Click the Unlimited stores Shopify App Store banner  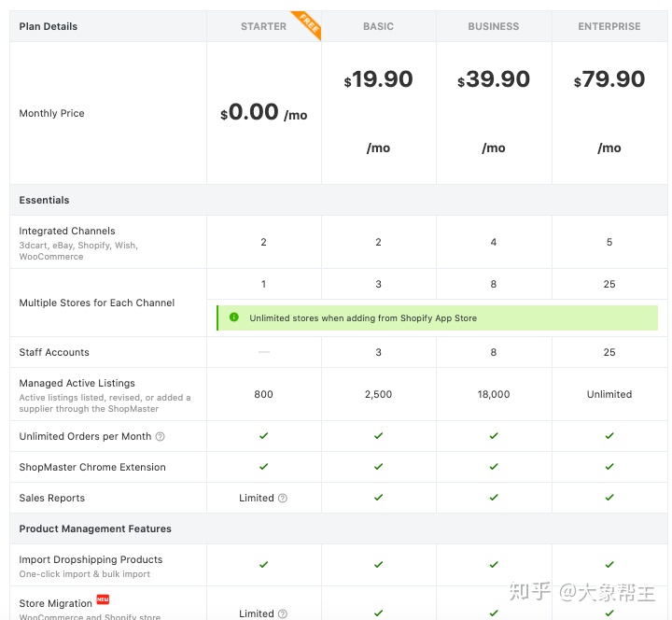(x=437, y=317)
